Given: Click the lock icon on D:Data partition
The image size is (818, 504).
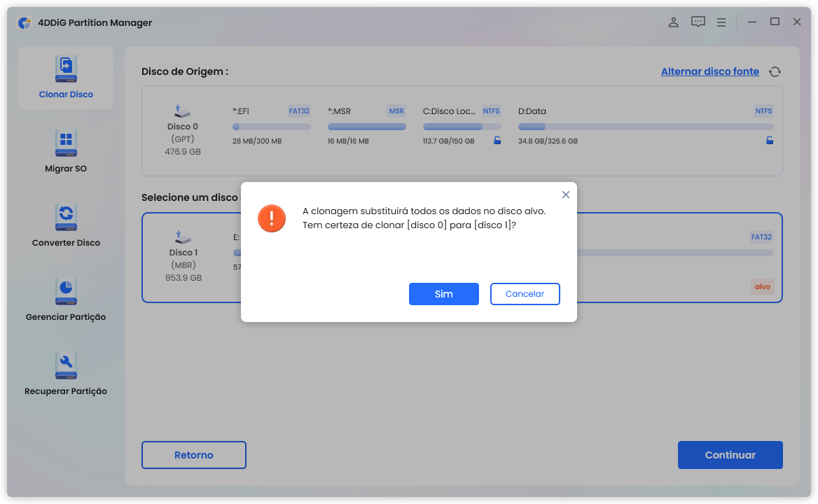Looking at the screenshot, I should click(769, 141).
